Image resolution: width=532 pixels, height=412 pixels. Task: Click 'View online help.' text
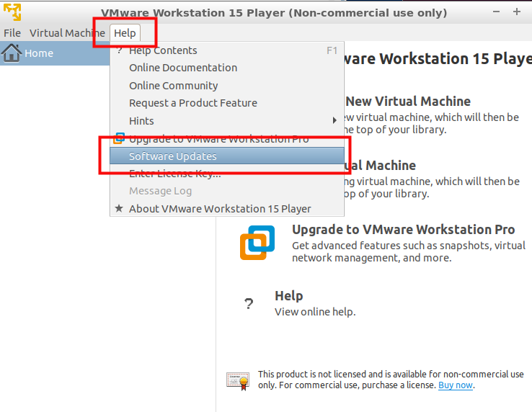pyautogui.click(x=315, y=312)
